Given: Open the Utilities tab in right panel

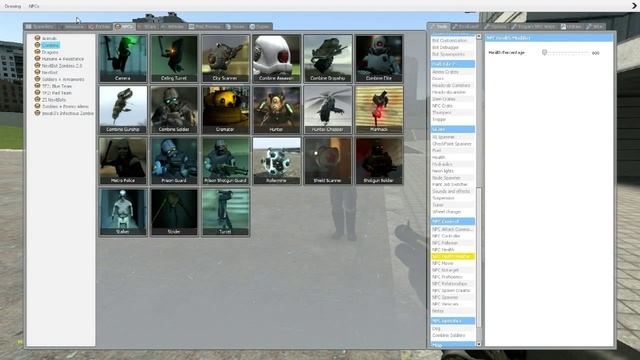Looking at the screenshot, I should (571, 27).
